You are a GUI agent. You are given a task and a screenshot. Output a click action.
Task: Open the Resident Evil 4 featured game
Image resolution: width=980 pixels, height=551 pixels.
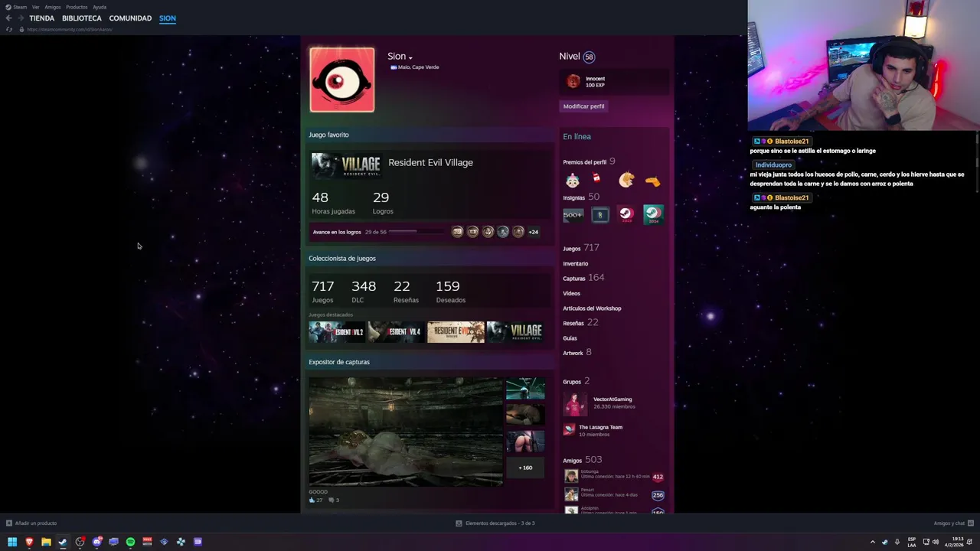click(x=396, y=332)
